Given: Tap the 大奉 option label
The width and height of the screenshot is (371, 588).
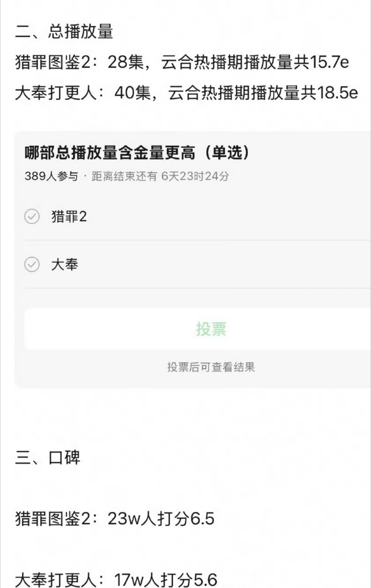Looking at the screenshot, I should [x=65, y=264].
